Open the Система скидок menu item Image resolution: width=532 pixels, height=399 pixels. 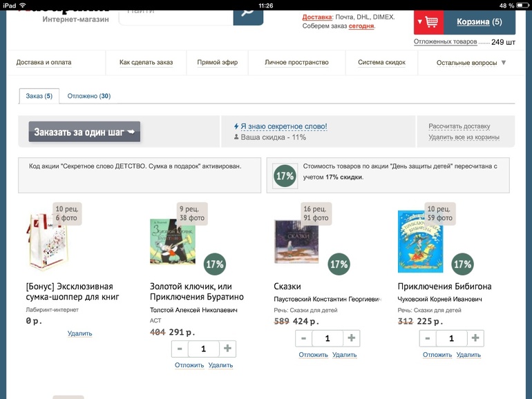pyautogui.click(x=381, y=63)
